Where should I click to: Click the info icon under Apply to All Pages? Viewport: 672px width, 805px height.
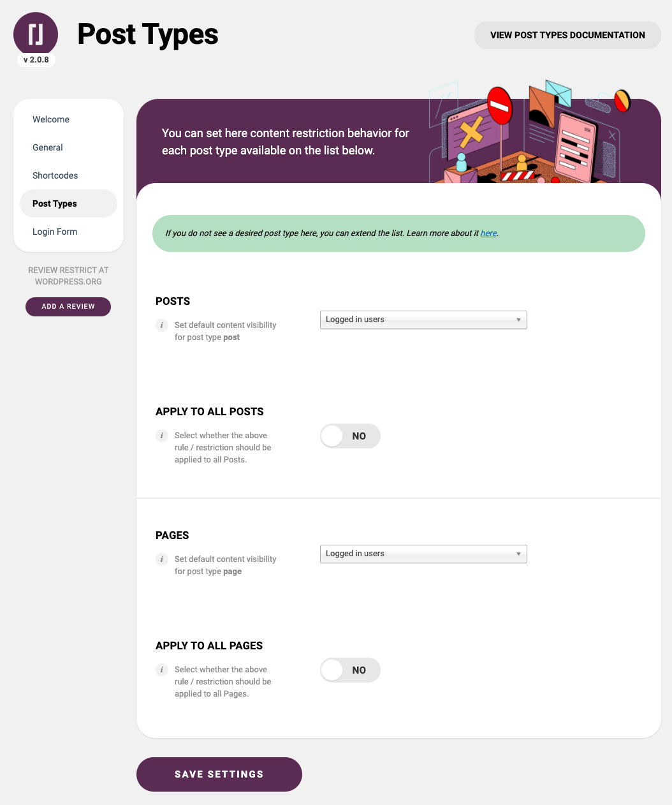(x=162, y=670)
